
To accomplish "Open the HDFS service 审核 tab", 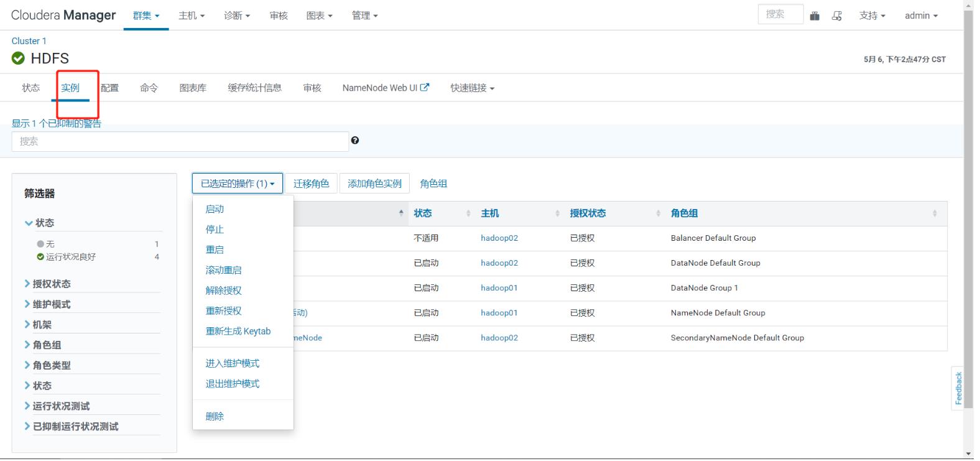I will click(312, 88).
